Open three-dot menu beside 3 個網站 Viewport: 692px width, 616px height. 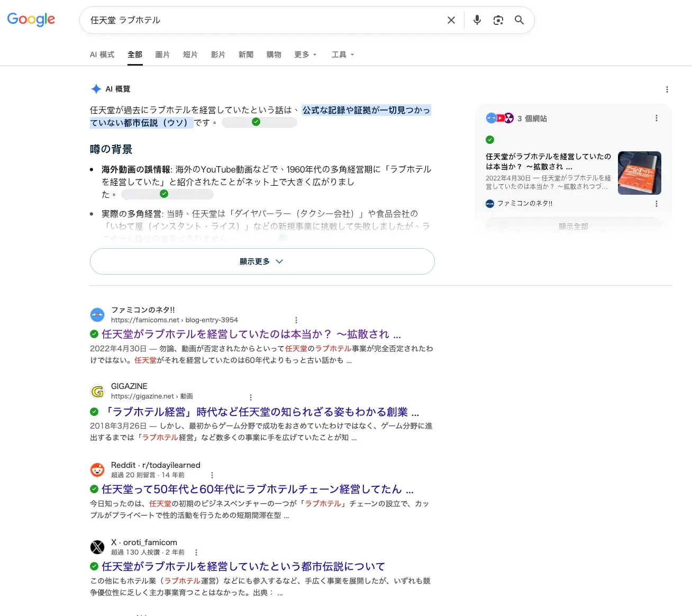[657, 118]
